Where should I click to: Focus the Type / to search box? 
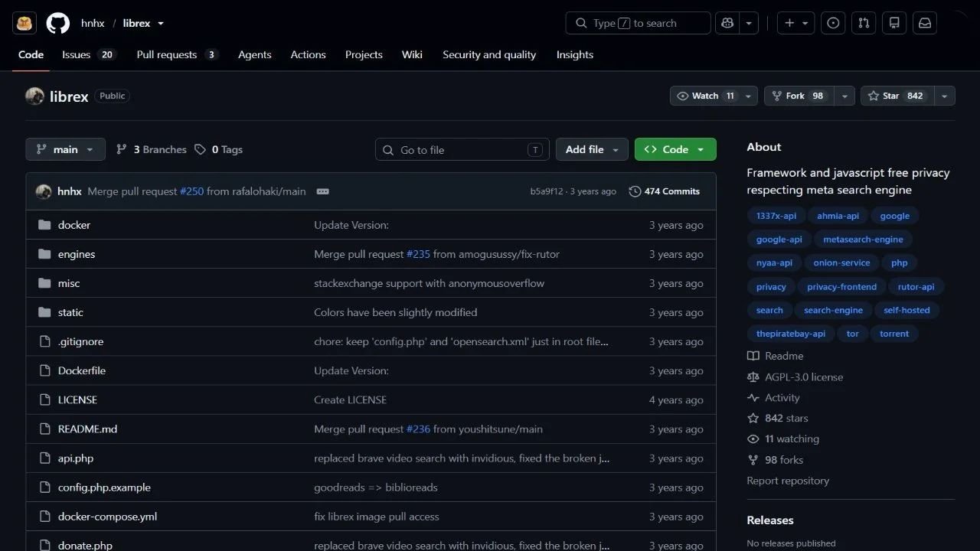click(638, 23)
